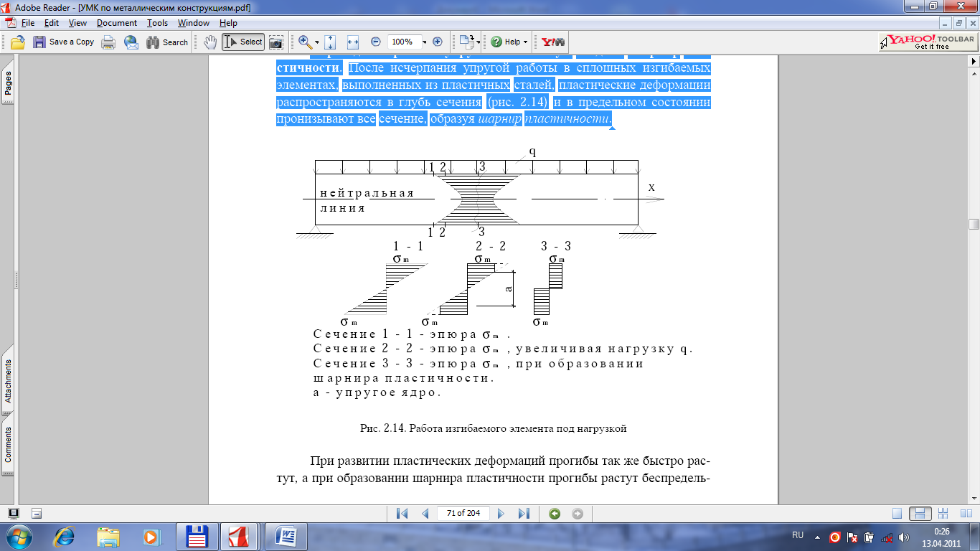Go to the previous page
980x551 pixels.
425,514
